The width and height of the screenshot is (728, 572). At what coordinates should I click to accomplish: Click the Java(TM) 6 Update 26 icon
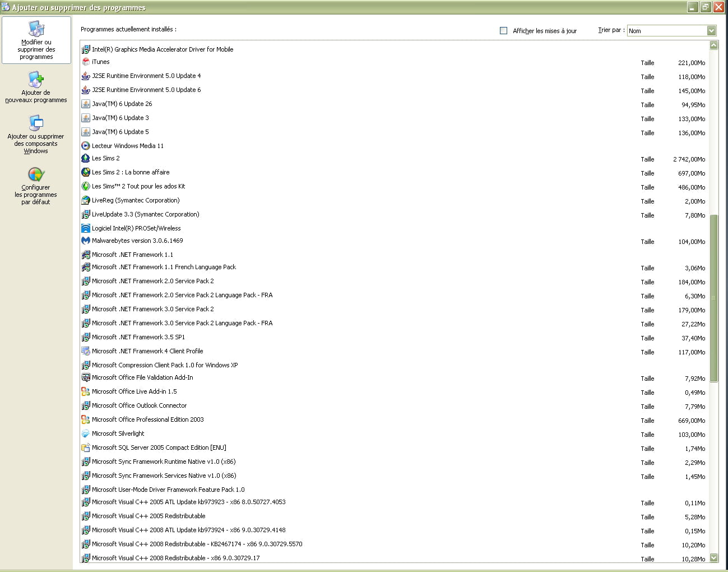click(86, 104)
